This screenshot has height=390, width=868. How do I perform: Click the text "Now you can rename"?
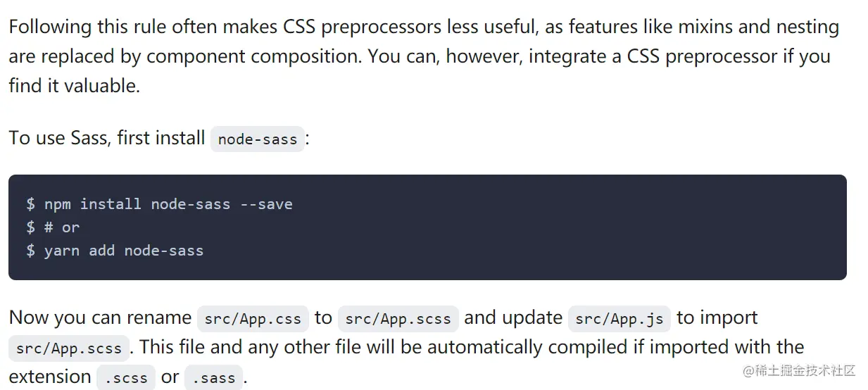tap(100, 318)
